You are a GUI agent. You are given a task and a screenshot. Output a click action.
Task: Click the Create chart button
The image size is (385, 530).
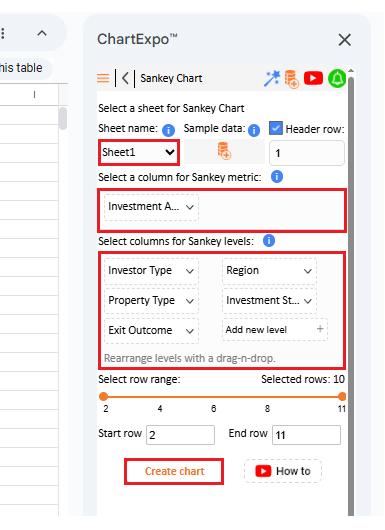[174, 472]
